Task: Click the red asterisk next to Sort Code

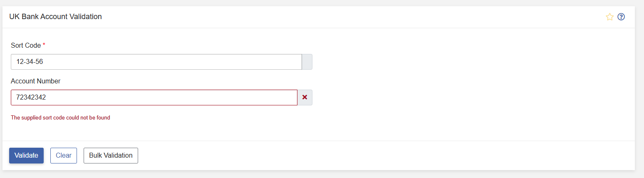Action: point(44,45)
